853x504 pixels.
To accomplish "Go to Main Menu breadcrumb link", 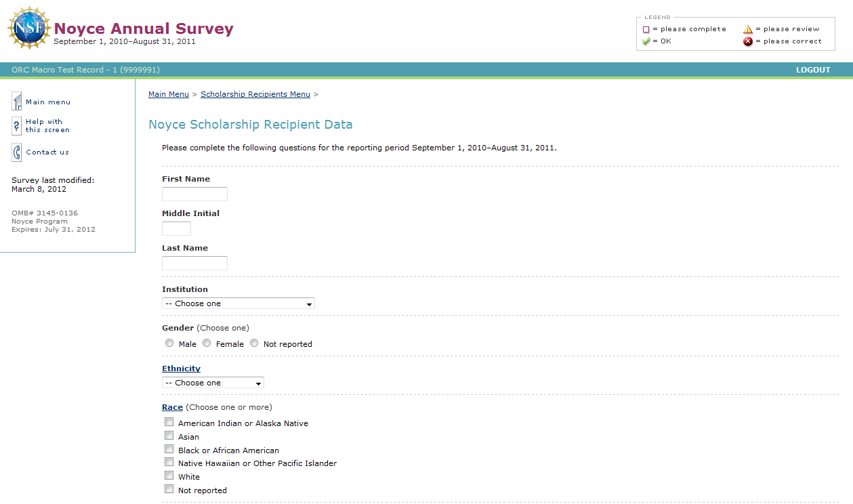I will coord(169,94).
